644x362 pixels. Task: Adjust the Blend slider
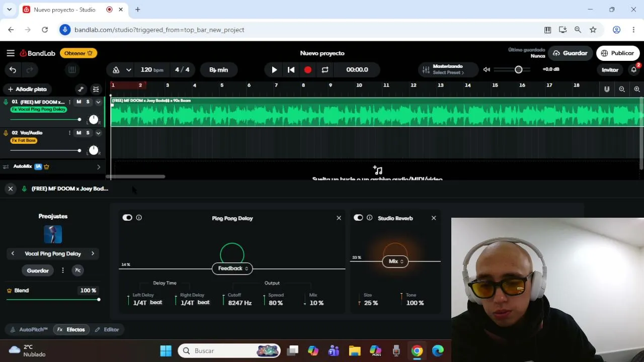(x=53, y=300)
